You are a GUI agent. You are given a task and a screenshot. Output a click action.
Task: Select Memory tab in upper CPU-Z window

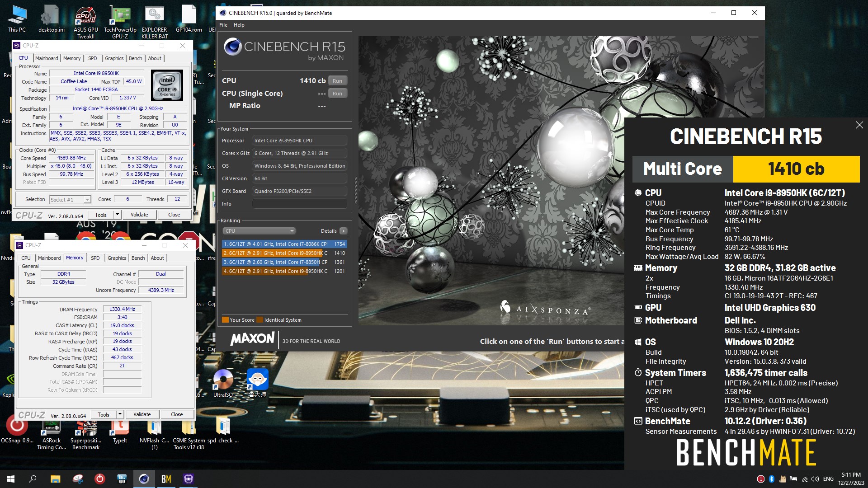tap(72, 58)
